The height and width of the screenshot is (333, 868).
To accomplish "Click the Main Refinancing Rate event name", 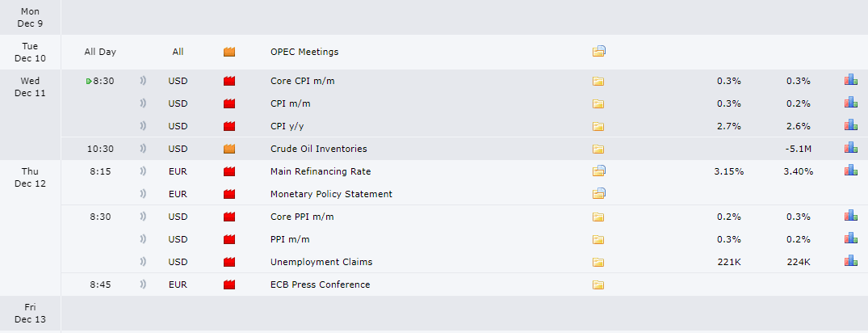I will 321,171.
